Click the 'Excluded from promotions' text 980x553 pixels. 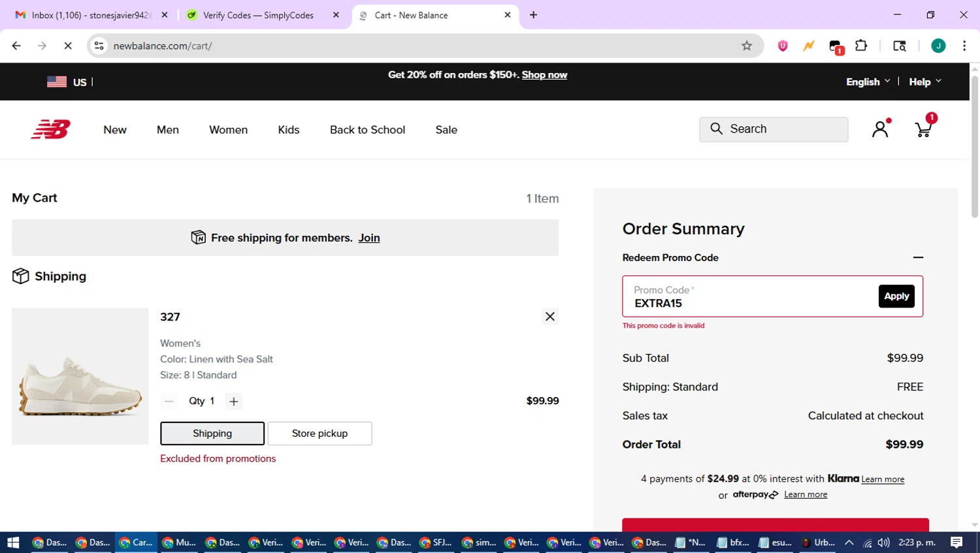(218, 459)
